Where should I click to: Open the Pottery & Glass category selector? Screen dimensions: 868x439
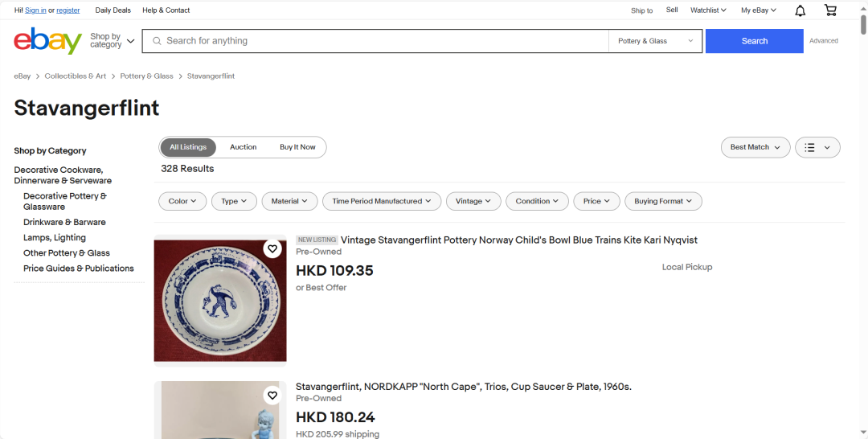point(655,41)
